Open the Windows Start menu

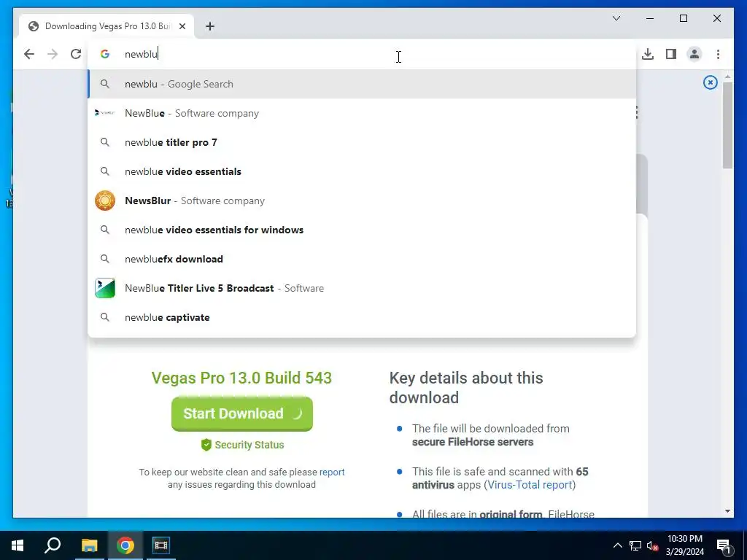[18, 545]
